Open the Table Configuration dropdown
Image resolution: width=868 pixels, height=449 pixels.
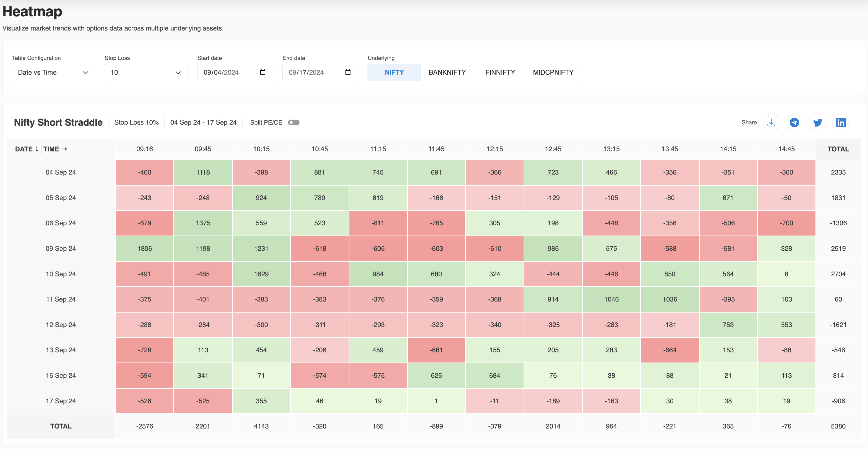54,73
